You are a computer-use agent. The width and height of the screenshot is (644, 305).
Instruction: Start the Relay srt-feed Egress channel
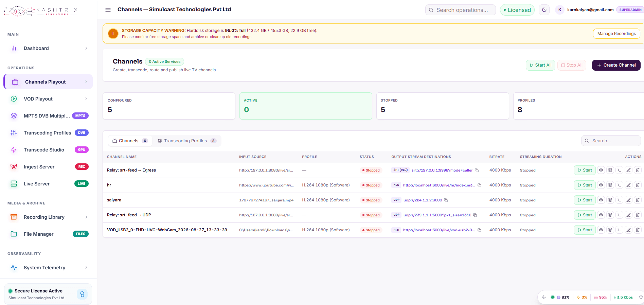tap(585, 170)
